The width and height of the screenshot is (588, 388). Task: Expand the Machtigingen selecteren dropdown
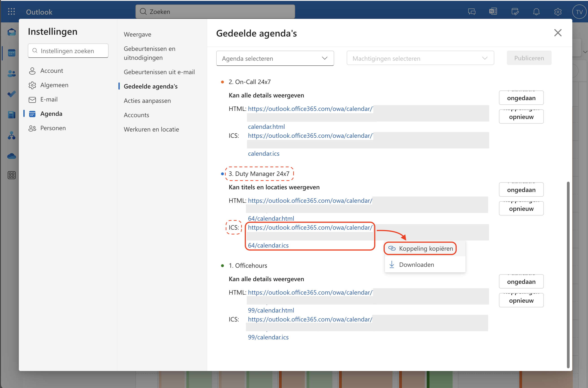click(x=420, y=58)
